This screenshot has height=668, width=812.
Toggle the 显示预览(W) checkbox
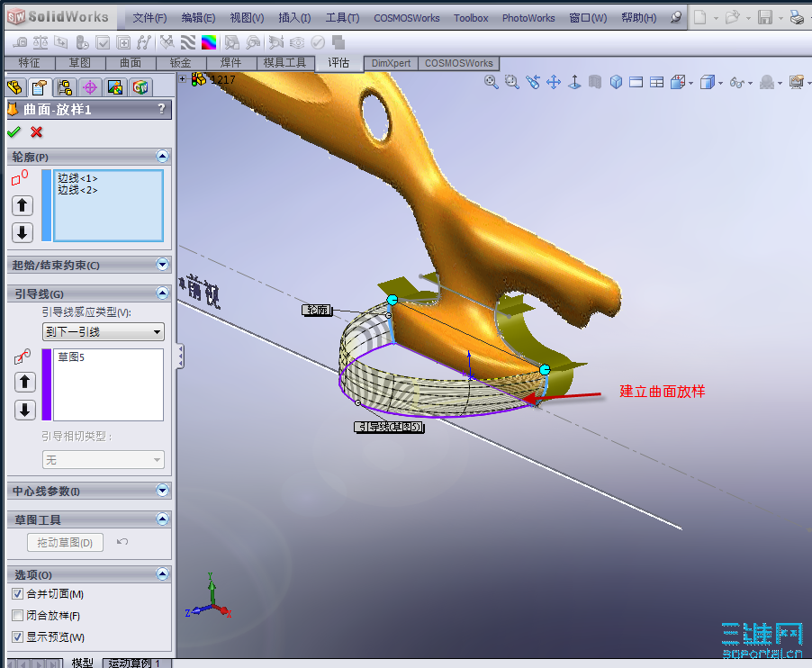[x=18, y=636]
